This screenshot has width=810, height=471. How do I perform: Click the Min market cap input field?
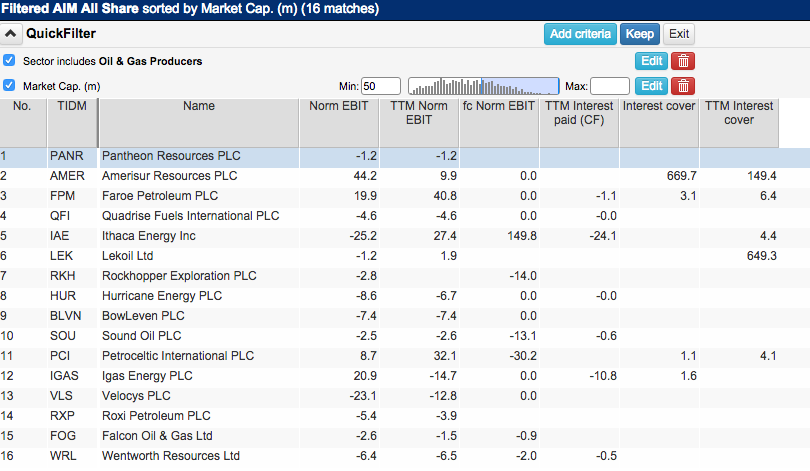[381, 86]
